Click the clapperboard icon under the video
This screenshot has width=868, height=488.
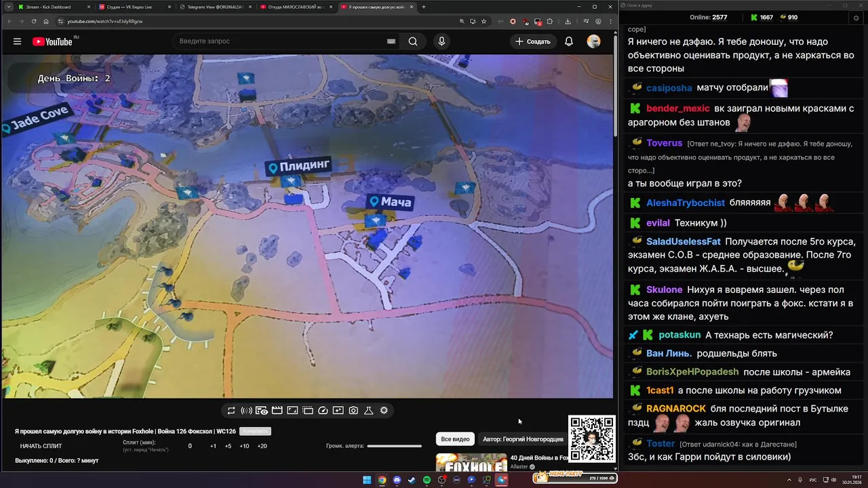(277, 411)
